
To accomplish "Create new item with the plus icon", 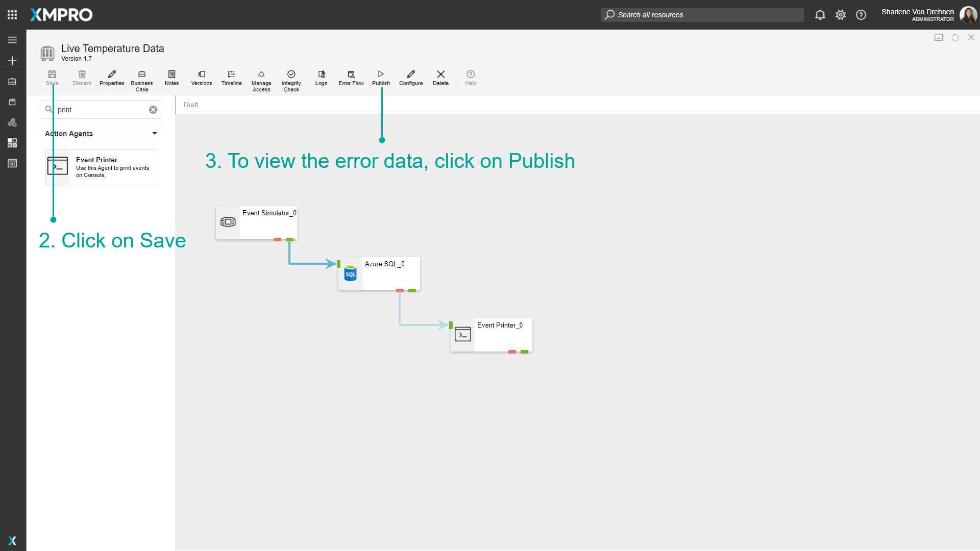I will [12, 61].
